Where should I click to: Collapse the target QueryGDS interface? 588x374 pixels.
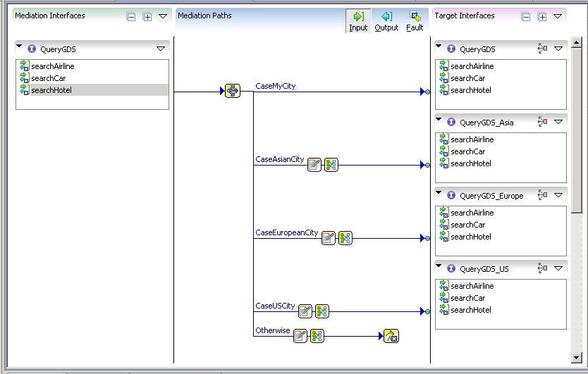coord(439,46)
